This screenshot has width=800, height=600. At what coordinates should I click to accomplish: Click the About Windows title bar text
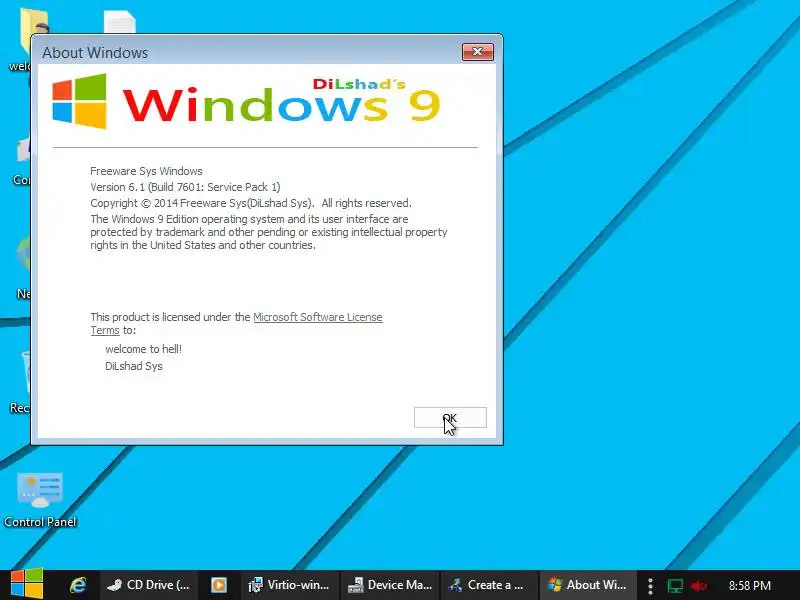(95, 53)
